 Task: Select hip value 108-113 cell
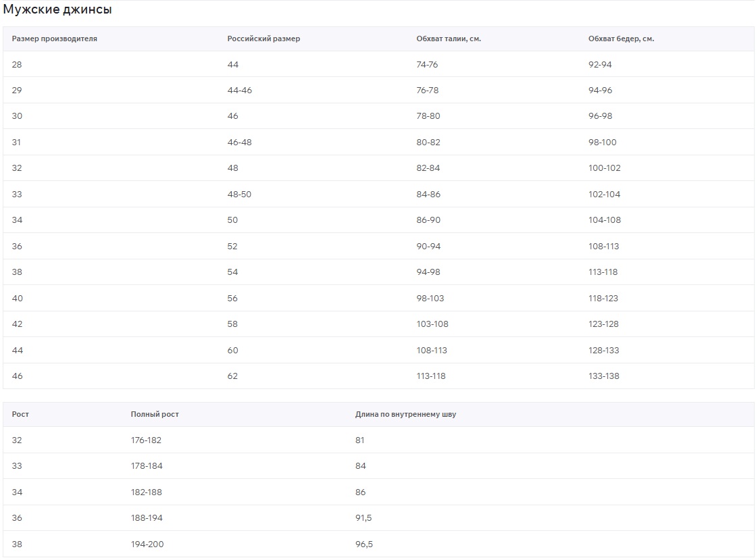[x=603, y=247]
